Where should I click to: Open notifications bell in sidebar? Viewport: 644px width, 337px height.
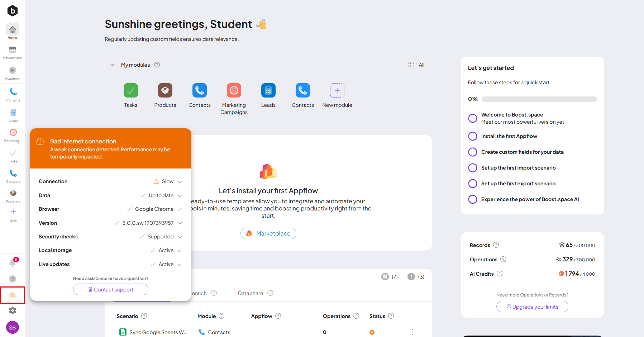(13, 263)
